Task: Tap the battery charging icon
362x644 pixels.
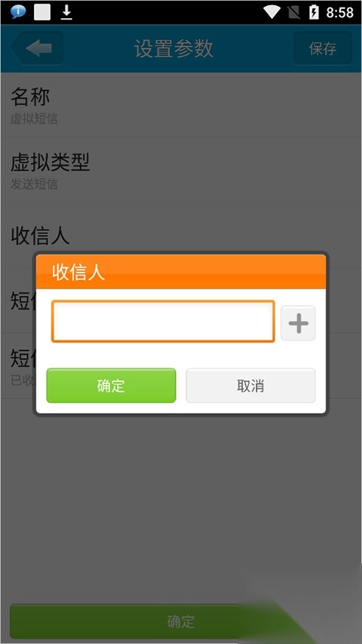Action: (314, 12)
